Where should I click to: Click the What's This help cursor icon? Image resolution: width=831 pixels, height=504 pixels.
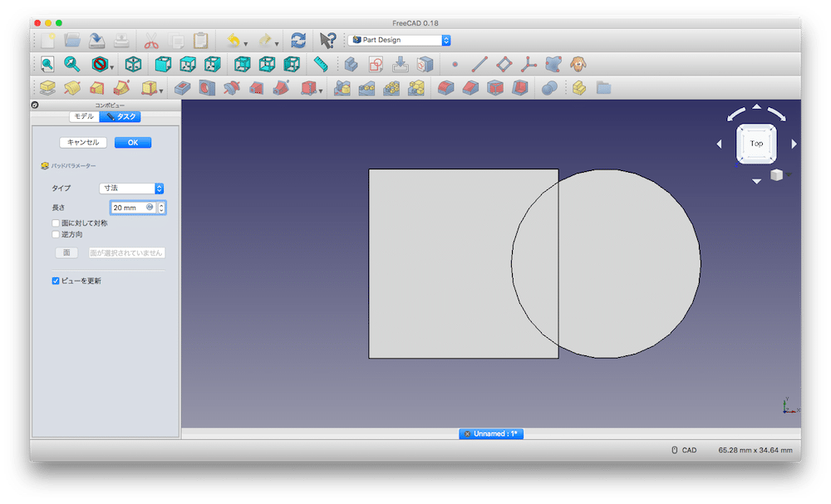pos(327,40)
